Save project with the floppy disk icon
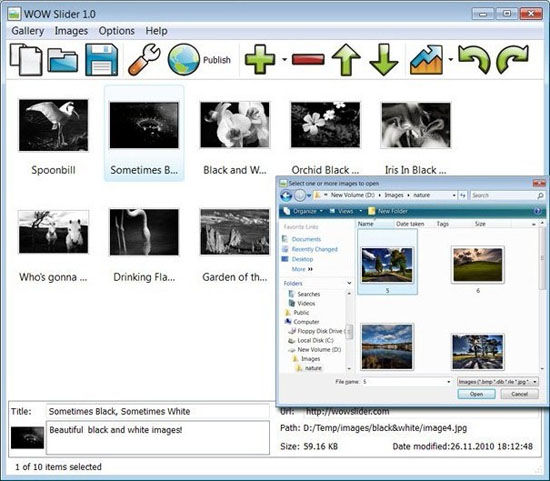The width and height of the screenshot is (550, 481). pos(101,60)
